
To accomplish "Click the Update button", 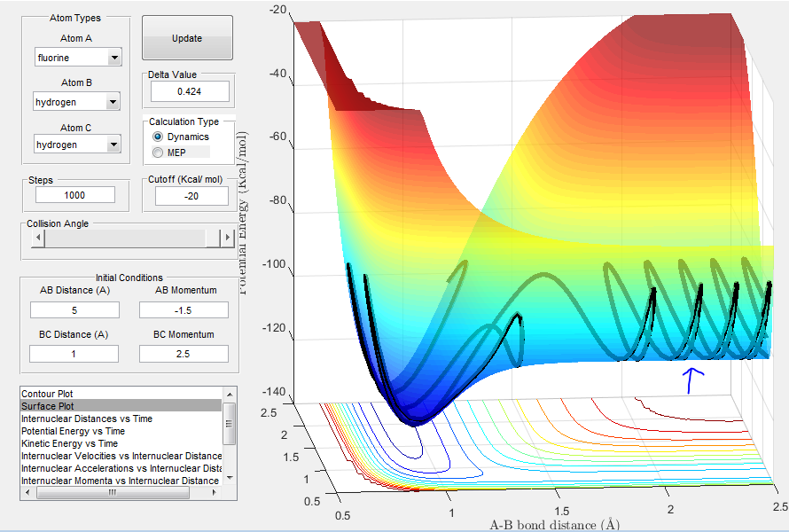I will pyautogui.click(x=187, y=38).
